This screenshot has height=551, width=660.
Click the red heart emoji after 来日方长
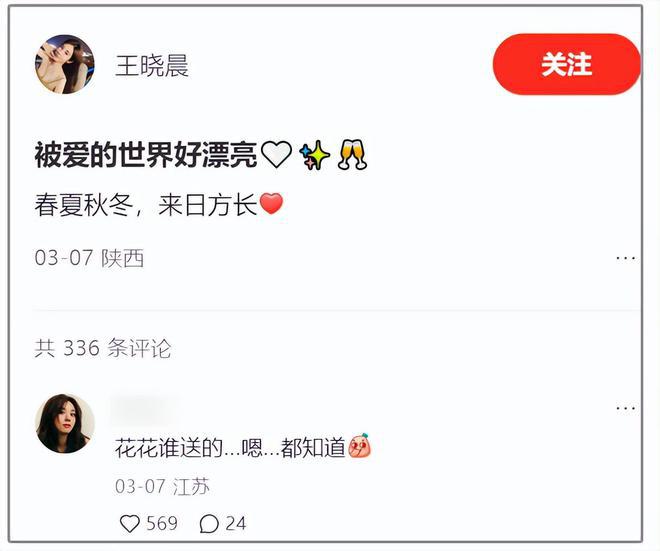271,204
